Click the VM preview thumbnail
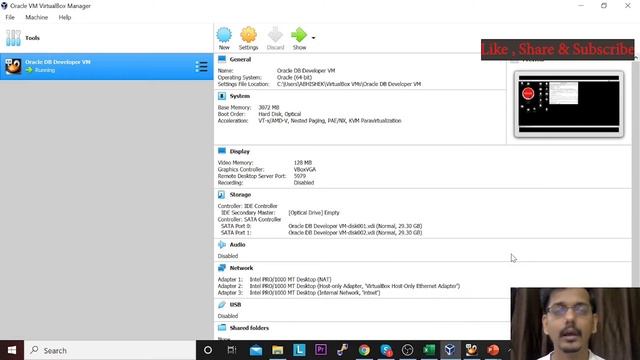 click(569, 104)
